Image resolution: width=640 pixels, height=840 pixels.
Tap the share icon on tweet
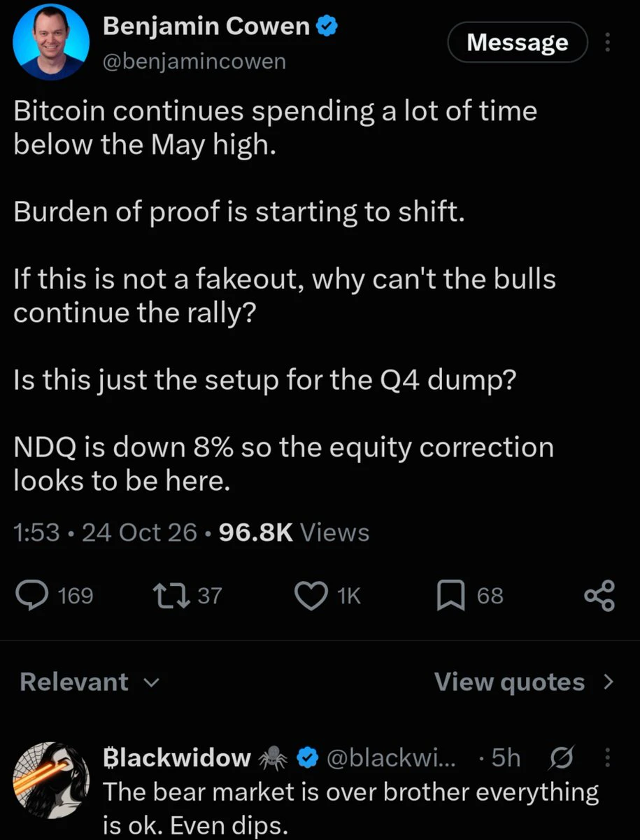[x=599, y=596]
